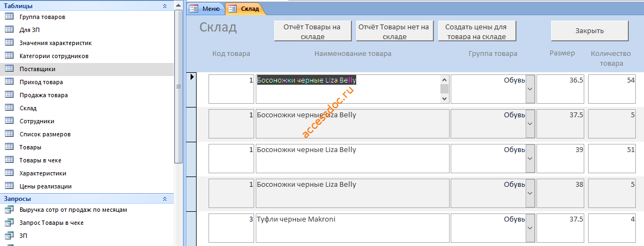This screenshot has height=246, width=644.
Task: Click the Список размеров table icon
Action: 9,134
